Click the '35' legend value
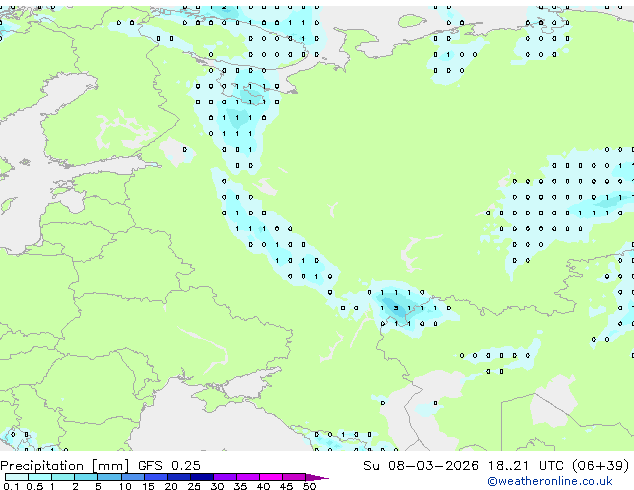Screen dimensions: 634x490 [x=240, y=486]
